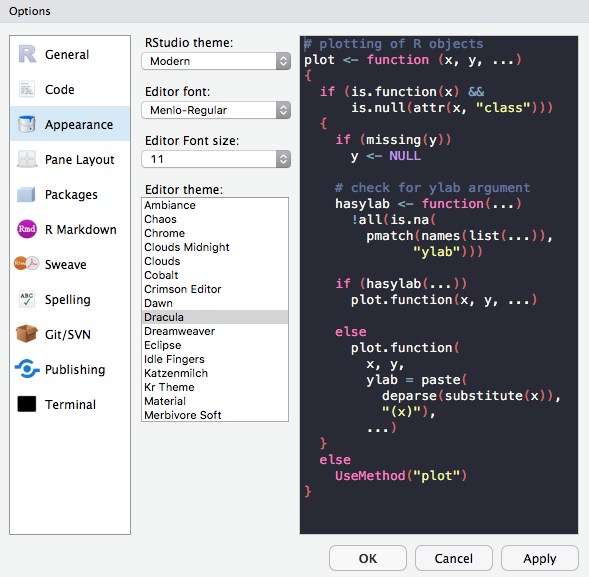Viewport: 589px width, 577px height.
Task: Open the General options section
Action: tap(67, 55)
